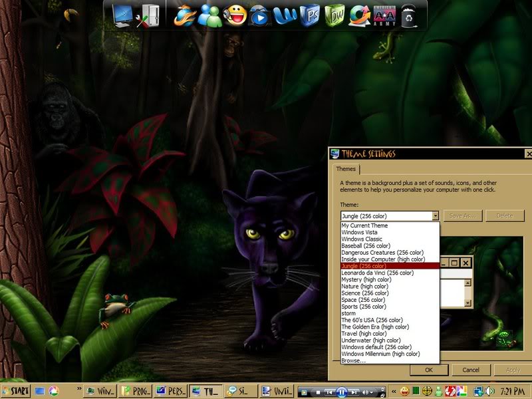Image resolution: width=532 pixels, height=399 pixels.
Task: Skip to previous track in taskbar player
Action: click(329, 392)
